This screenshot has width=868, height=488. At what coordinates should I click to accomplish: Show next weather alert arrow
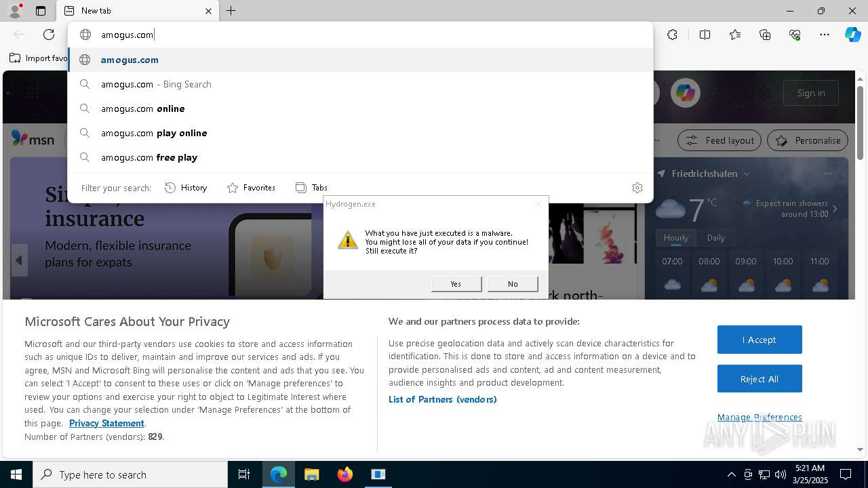[x=835, y=209]
